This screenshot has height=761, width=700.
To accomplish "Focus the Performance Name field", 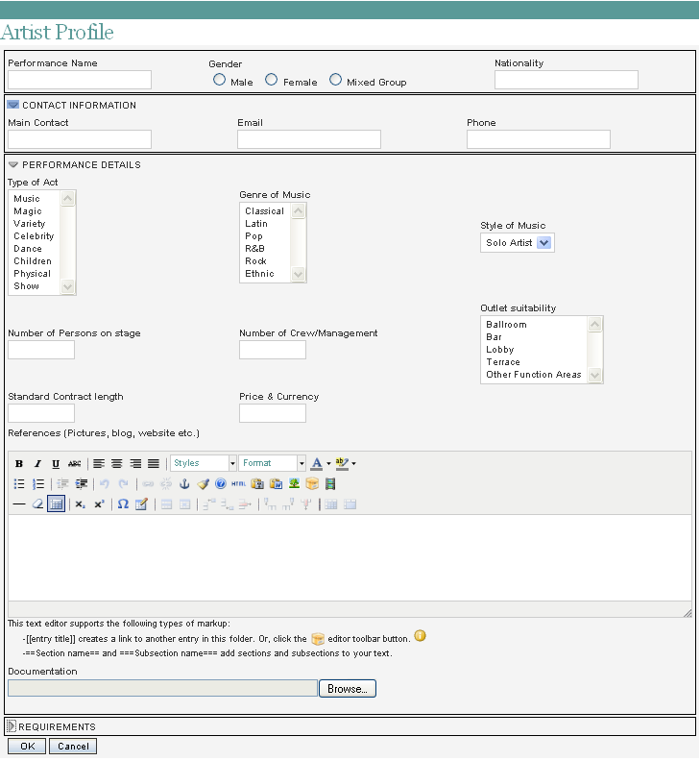I will tap(80, 80).
